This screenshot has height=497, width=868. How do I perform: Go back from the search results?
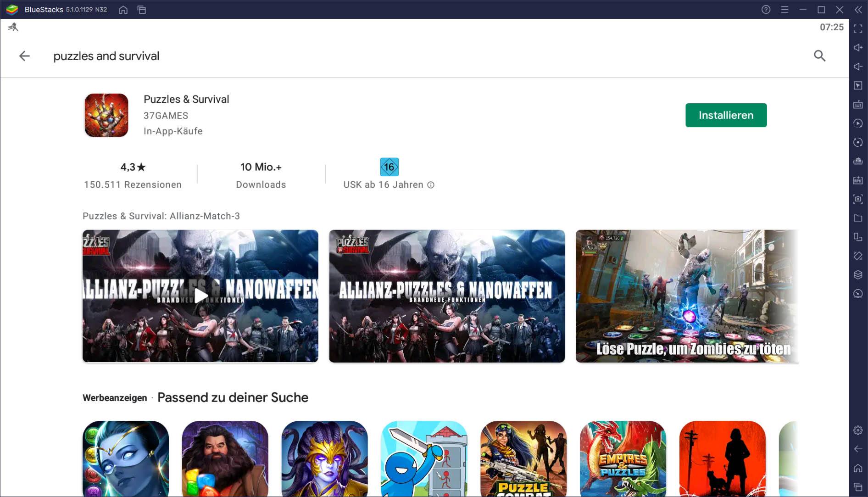pyautogui.click(x=24, y=56)
